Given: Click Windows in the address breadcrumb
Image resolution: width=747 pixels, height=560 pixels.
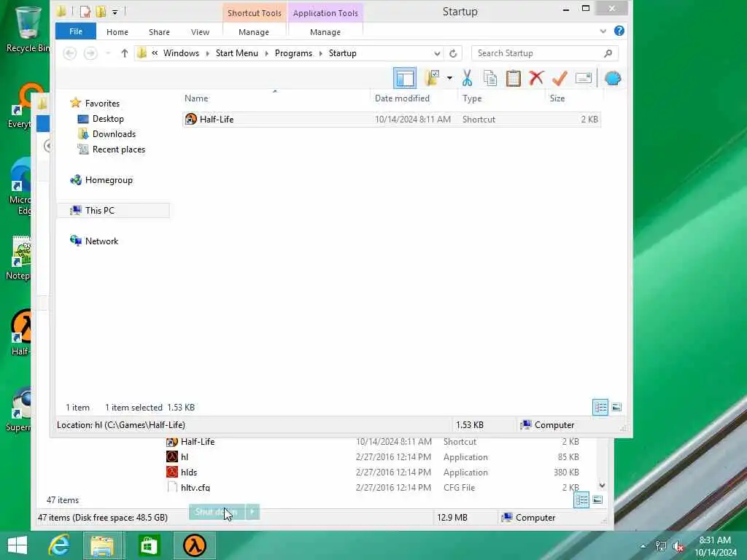Looking at the screenshot, I should click(181, 53).
